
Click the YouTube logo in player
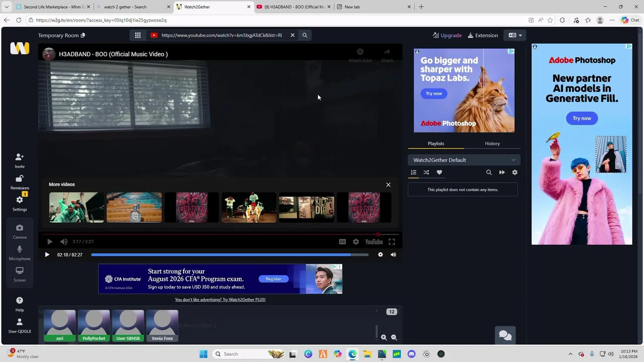pos(374,242)
